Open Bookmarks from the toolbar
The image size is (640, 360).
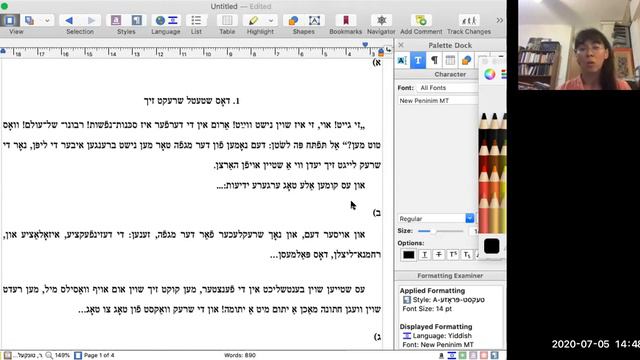(x=346, y=20)
